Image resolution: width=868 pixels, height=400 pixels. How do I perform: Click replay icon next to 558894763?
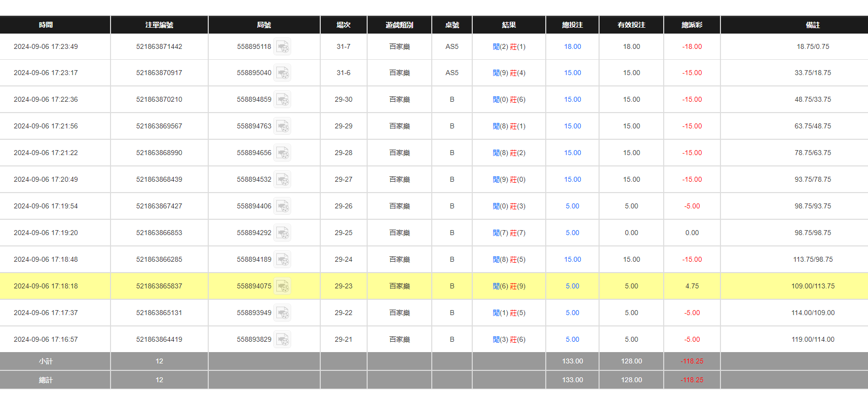[282, 126]
